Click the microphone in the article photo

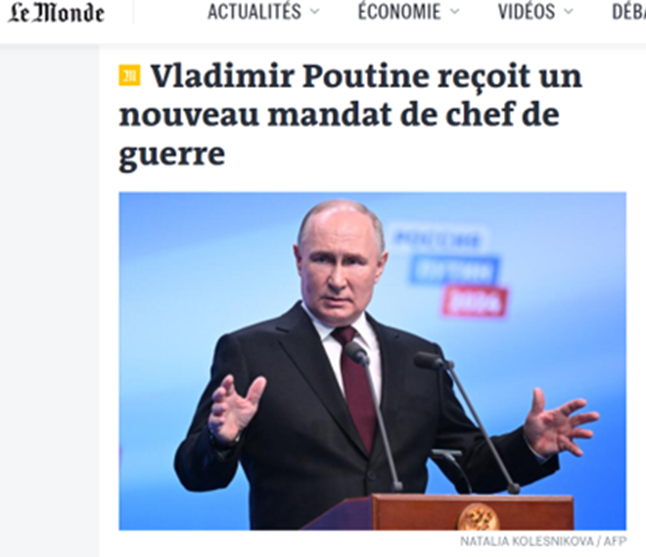pyautogui.click(x=357, y=353)
